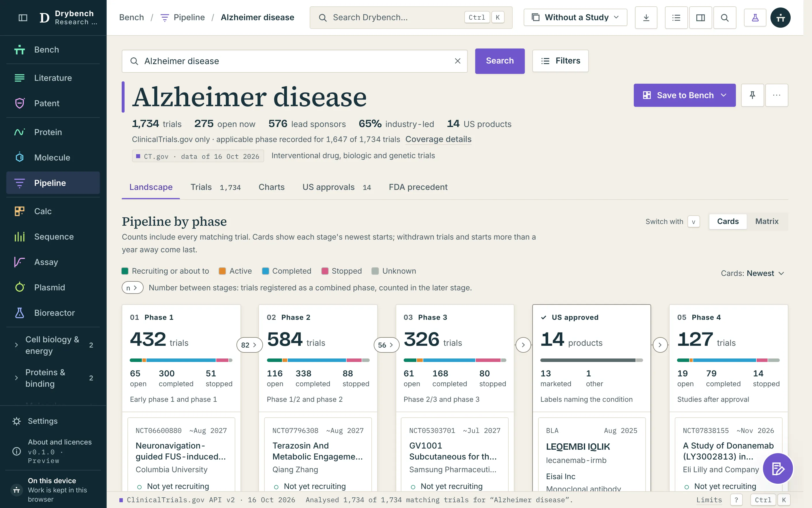Toggle the Active legend item
This screenshot has width=812, height=508.
pos(235,271)
